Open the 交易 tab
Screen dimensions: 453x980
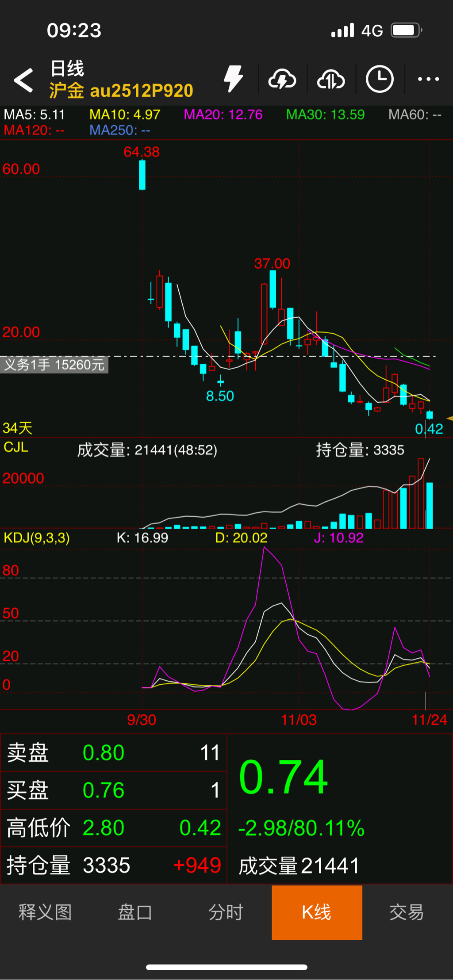tap(407, 912)
